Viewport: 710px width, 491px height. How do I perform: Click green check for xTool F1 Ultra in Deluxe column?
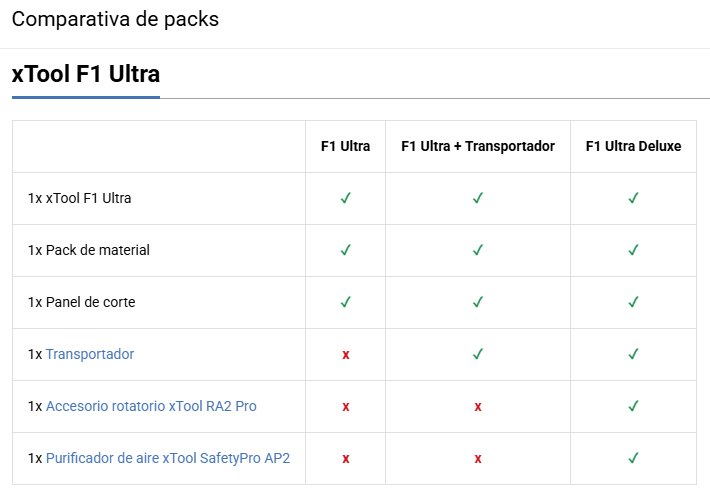coord(633,198)
